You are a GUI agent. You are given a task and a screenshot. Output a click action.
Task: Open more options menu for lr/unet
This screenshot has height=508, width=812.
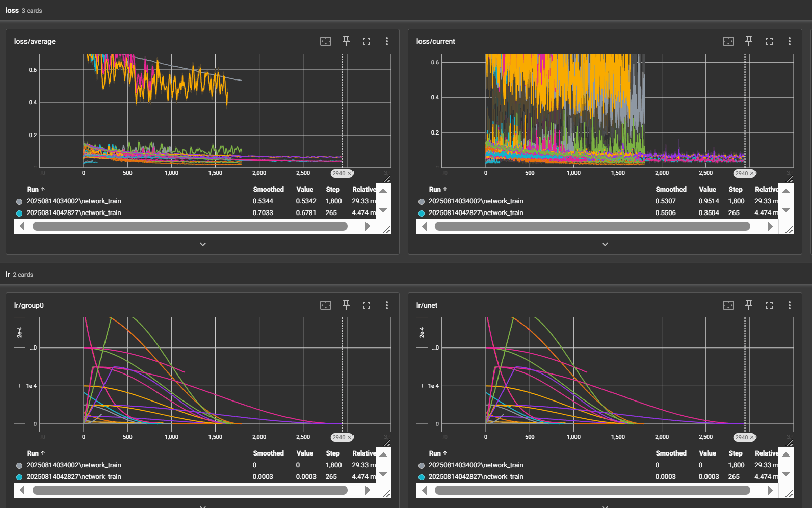(x=790, y=305)
